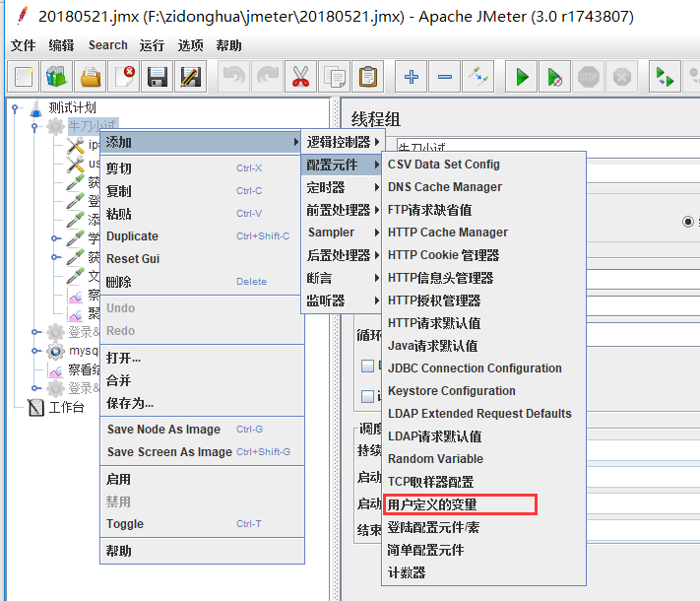
Task: Click the Save As toolbar icon
Action: (191, 77)
